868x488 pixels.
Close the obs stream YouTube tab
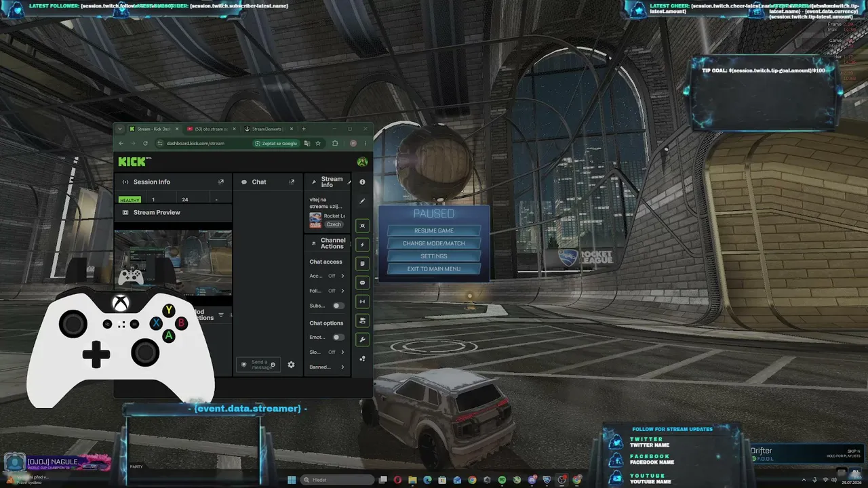(234, 129)
